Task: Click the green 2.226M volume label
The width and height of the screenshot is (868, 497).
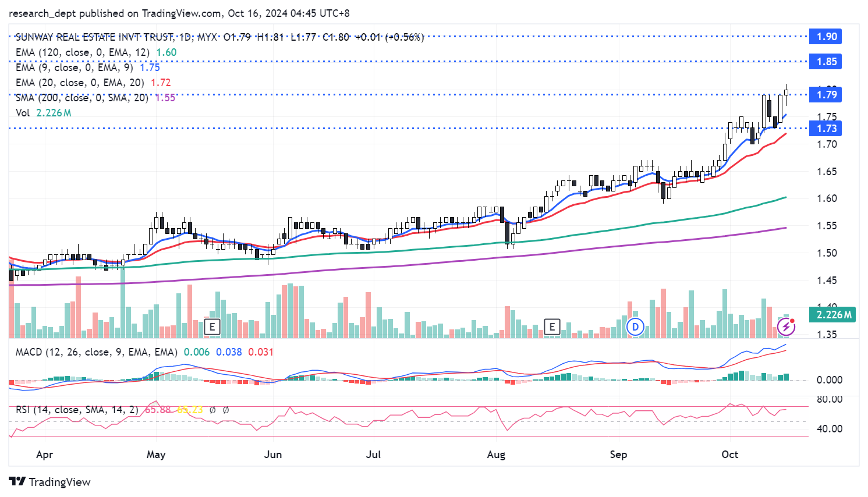Action: tap(833, 315)
